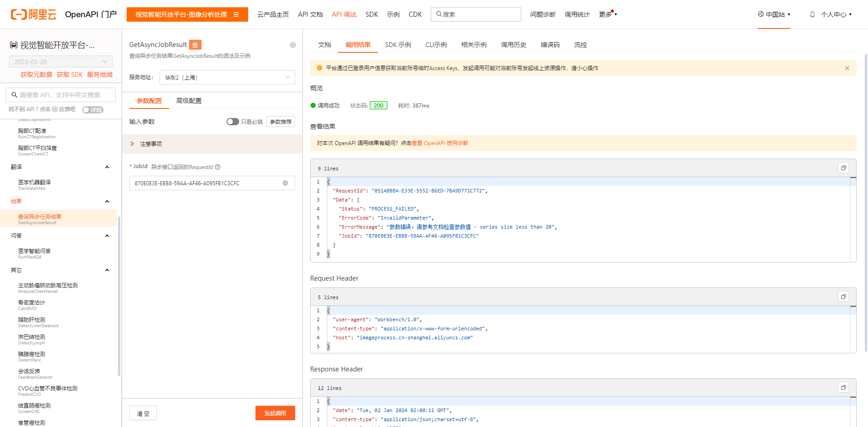Viewport: 868px width, 427px height.
Task: Open the 服务地址 region dropdown
Action: click(227, 77)
